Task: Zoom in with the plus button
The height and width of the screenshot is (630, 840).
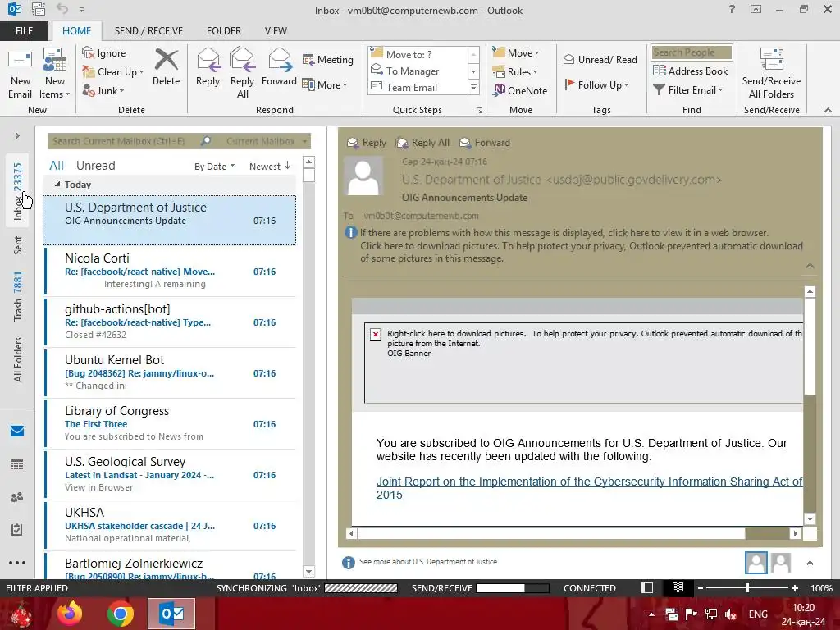Action: click(794, 587)
